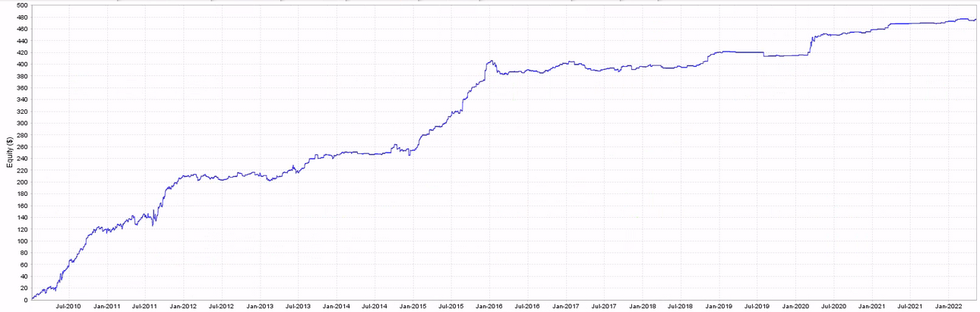
Task: Choose the Jan-2019 x-axis label
Action: pyautogui.click(x=720, y=307)
